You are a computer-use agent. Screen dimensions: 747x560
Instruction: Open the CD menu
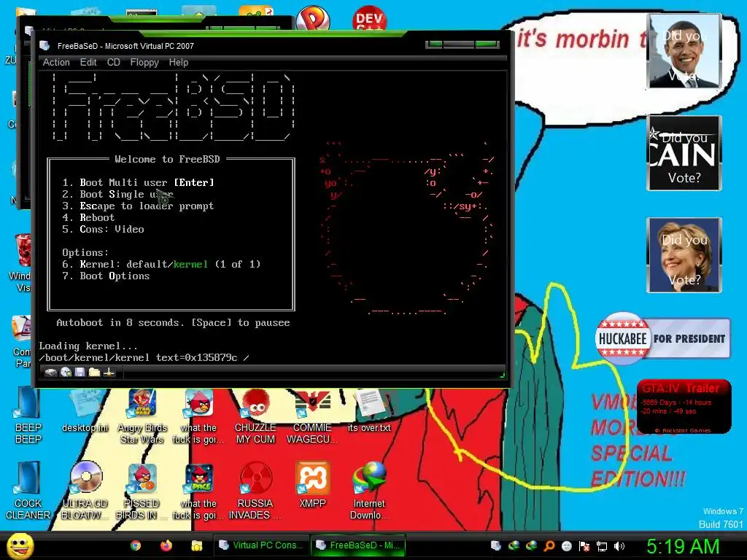click(113, 63)
